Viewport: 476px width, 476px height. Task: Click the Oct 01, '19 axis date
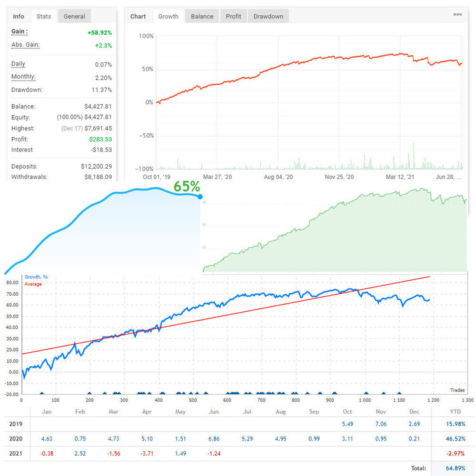pyautogui.click(x=157, y=177)
